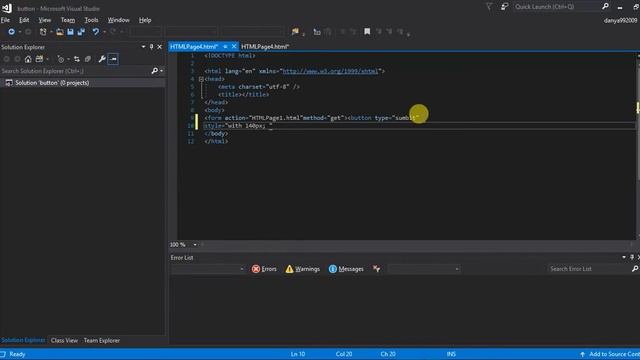Open the Error List window options dropdown
This screenshot has width=640, height=360.
point(624,257)
